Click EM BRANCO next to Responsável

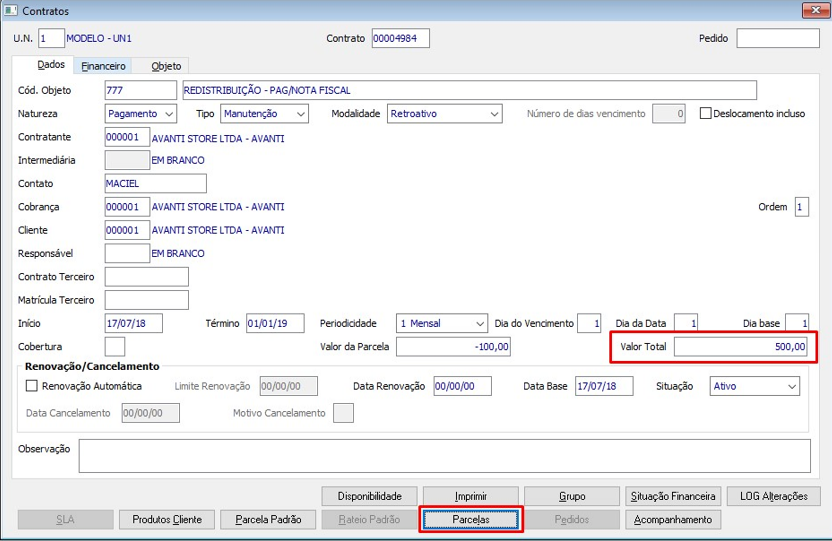tap(178, 254)
